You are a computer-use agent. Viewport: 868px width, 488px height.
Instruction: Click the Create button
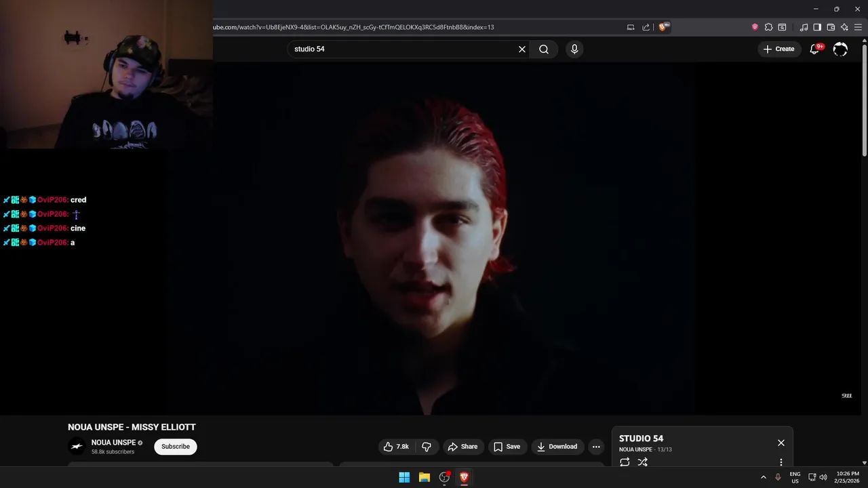coord(778,49)
